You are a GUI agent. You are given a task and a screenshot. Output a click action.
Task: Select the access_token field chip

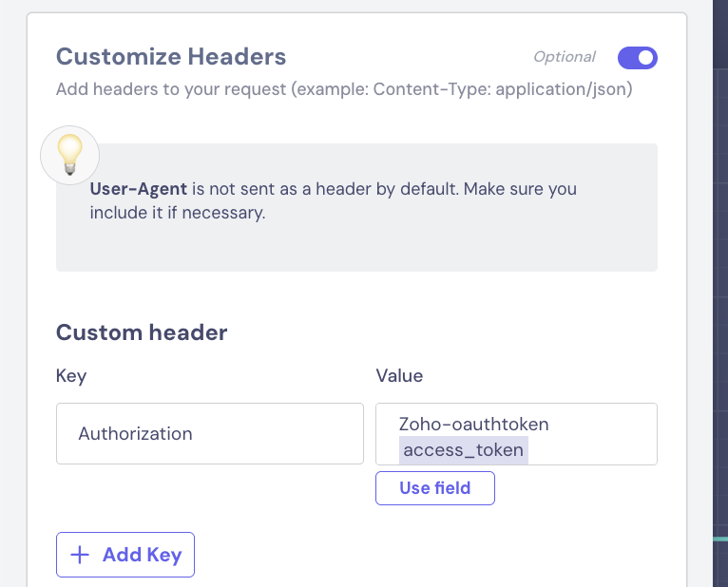coord(464,449)
